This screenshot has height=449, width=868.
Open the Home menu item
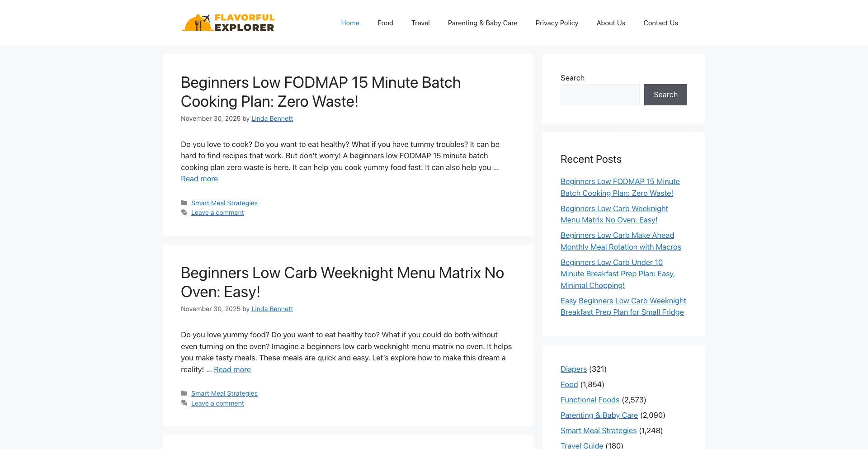(350, 23)
